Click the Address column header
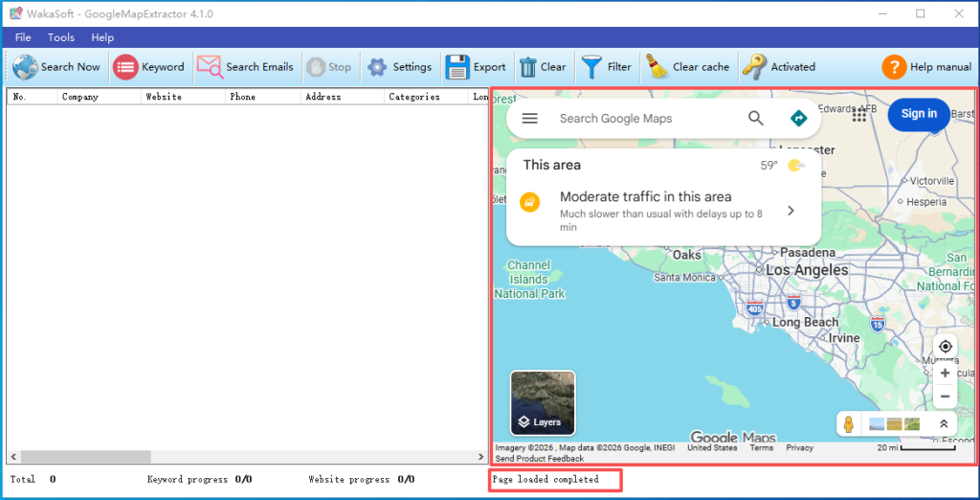This screenshot has width=980, height=500. point(342,97)
